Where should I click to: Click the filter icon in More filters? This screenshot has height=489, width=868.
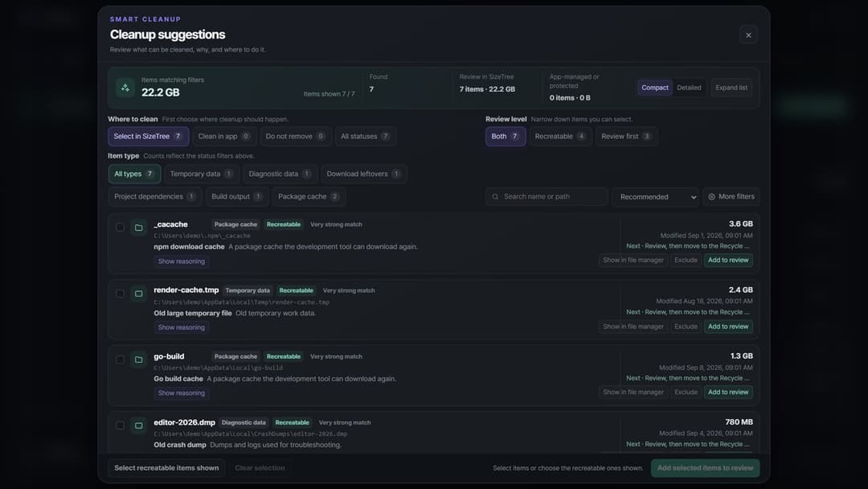click(712, 196)
